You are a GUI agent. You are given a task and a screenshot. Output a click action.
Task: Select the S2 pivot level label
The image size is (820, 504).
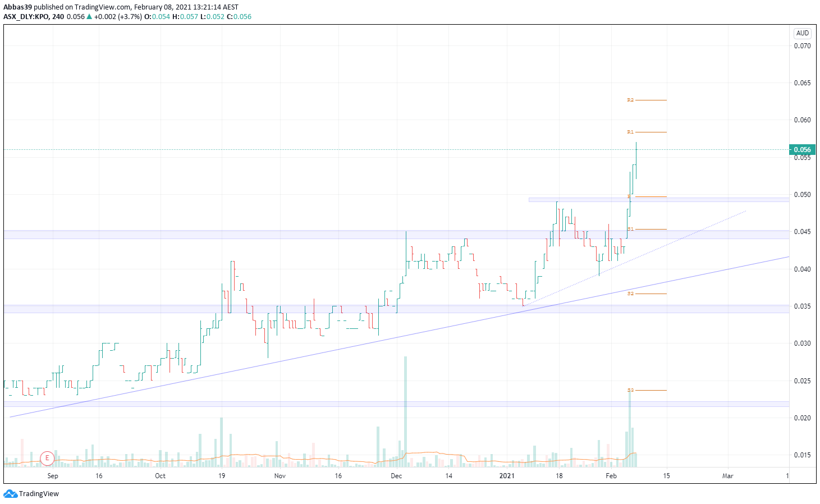click(x=630, y=294)
